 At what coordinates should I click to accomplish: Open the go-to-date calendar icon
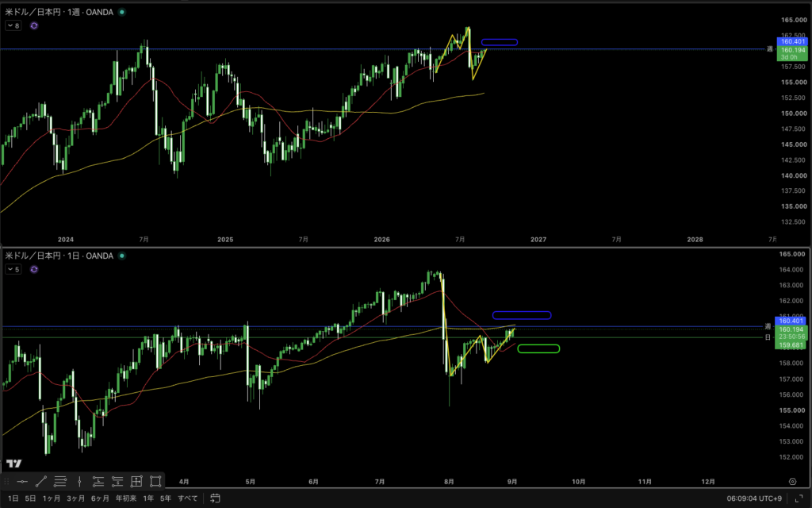click(x=215, y=498)
